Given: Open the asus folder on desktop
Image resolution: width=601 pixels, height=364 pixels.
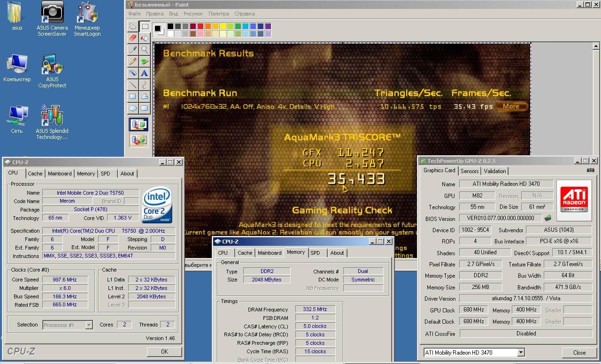Looking at the screenshot, I should point(17,16).
